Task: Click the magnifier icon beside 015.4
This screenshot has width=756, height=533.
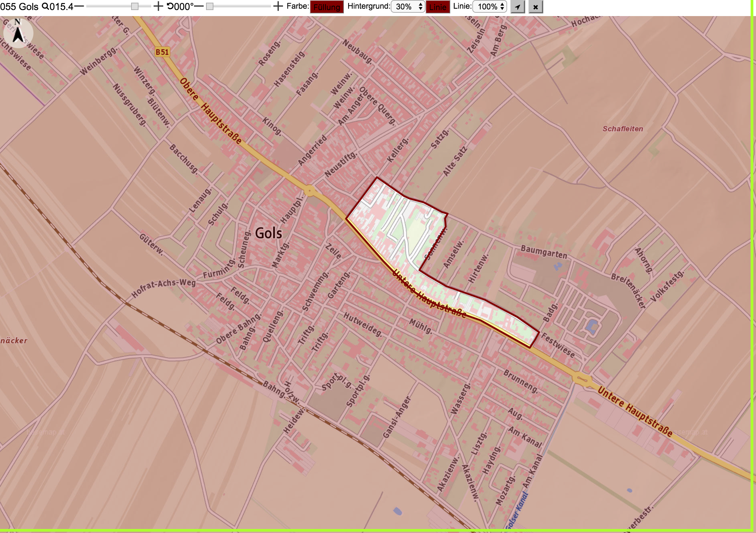Action: click(45, 6)
